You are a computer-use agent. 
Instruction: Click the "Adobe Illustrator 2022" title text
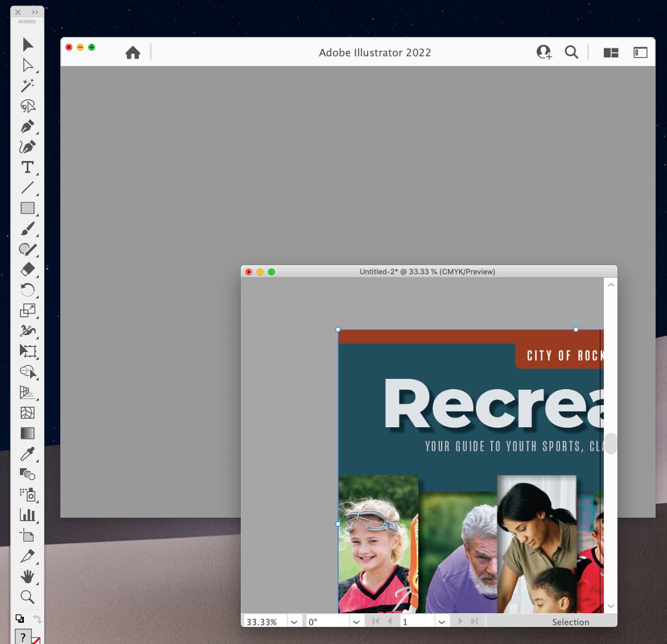click(x=375, y=52)
